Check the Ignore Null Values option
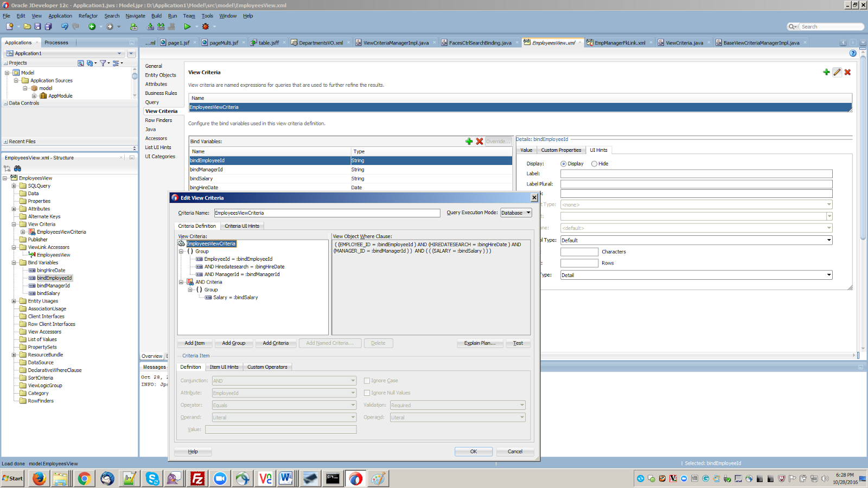Image resolution: width=868 pixels, height=488 pixels. (368, 393)
